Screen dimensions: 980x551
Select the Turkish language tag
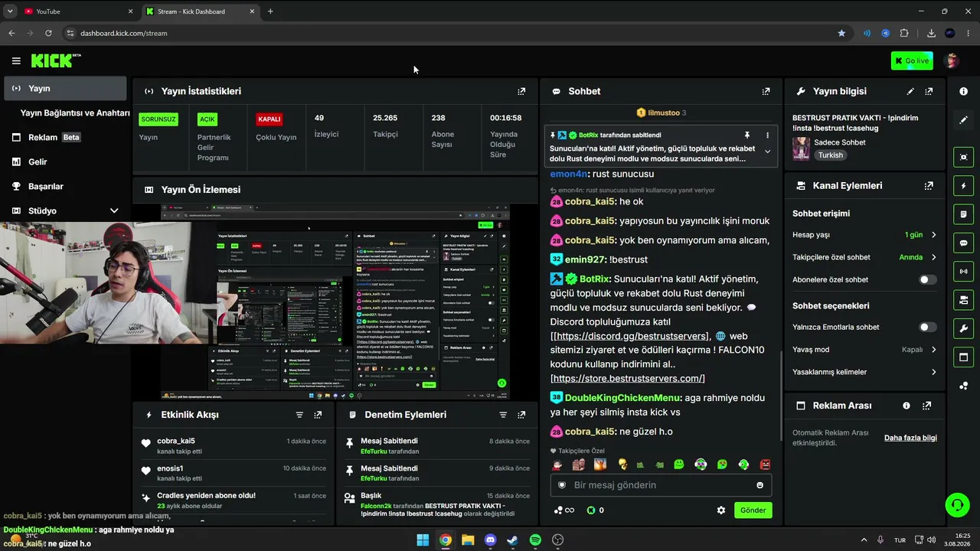point(830,155)
